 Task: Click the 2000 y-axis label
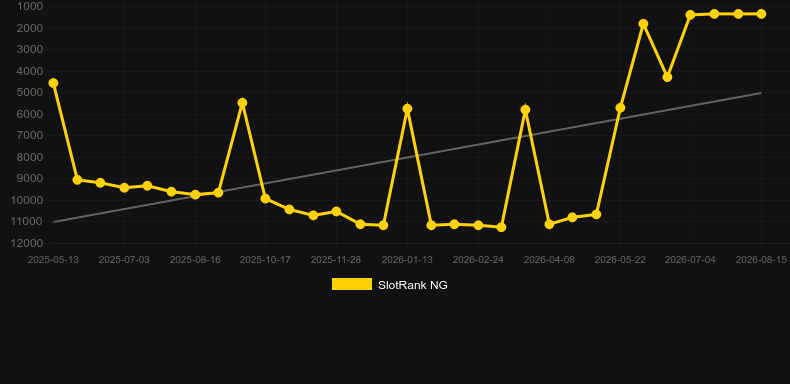click(x=30, y=28)
